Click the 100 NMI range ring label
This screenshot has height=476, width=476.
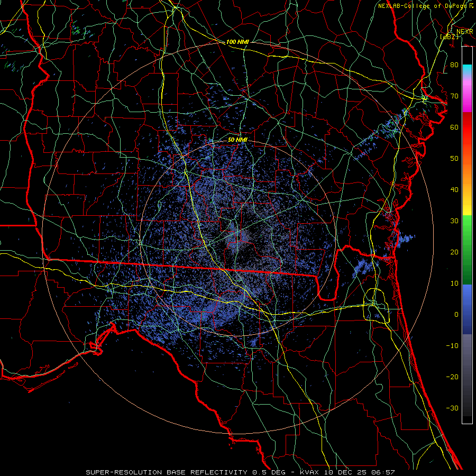pyautogui.click(x=237, y=42)
